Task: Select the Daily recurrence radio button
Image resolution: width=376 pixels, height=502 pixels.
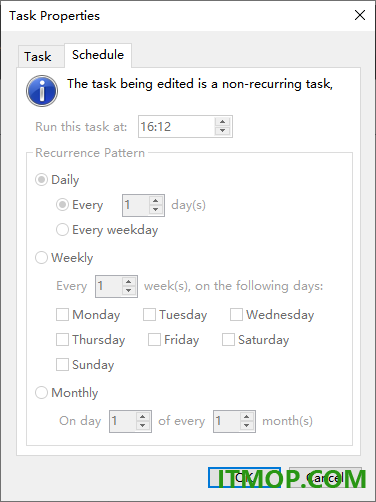Action: tap(41, 180)
